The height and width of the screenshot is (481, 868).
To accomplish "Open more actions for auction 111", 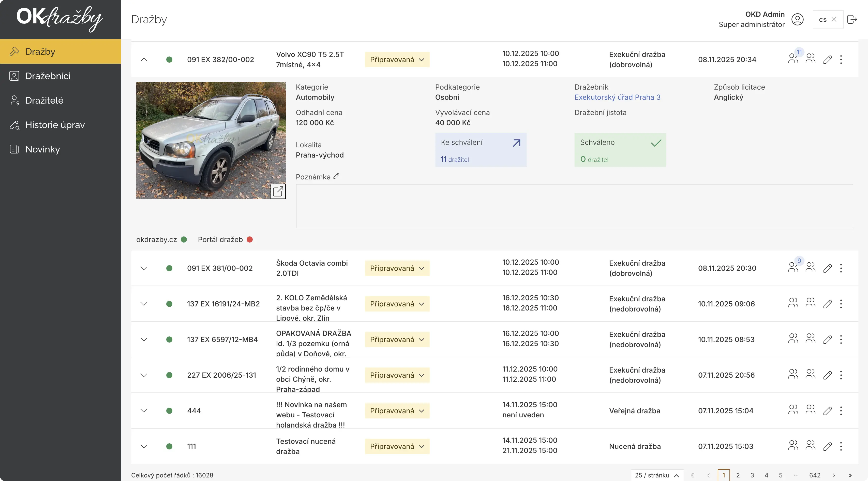I will click(841, 446).
